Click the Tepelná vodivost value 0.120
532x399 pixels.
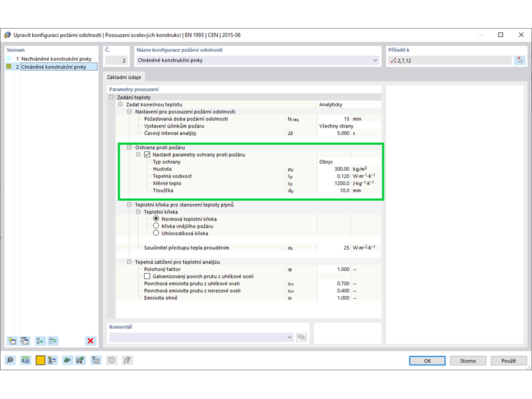[334, 176]
